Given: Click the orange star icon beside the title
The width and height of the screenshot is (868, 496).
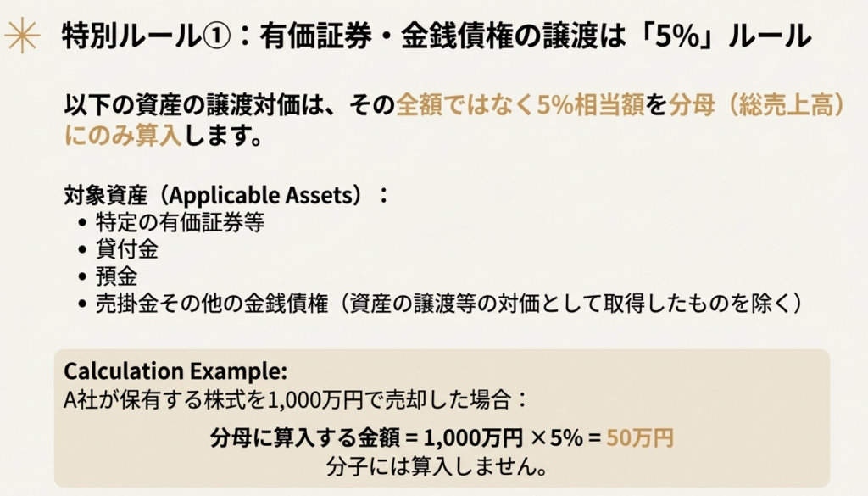Looking at the screenshot, I should pyautogui.click(x=22, y=37).
